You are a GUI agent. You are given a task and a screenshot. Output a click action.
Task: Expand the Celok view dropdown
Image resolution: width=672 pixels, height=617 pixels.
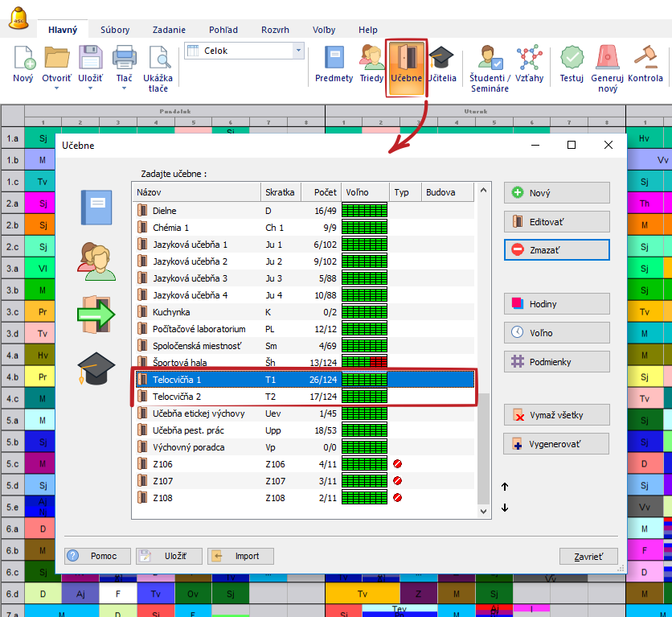pos(299,51)
